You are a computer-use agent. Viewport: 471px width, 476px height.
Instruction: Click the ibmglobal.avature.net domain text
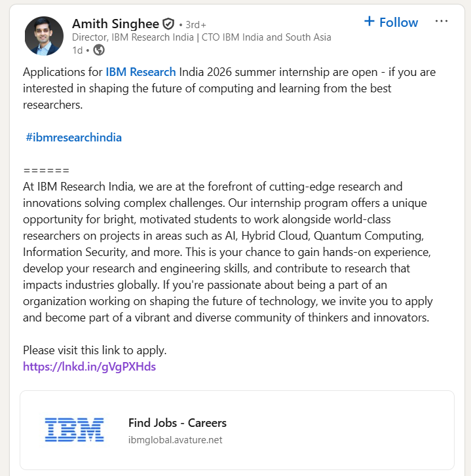(x=175, y=440)
